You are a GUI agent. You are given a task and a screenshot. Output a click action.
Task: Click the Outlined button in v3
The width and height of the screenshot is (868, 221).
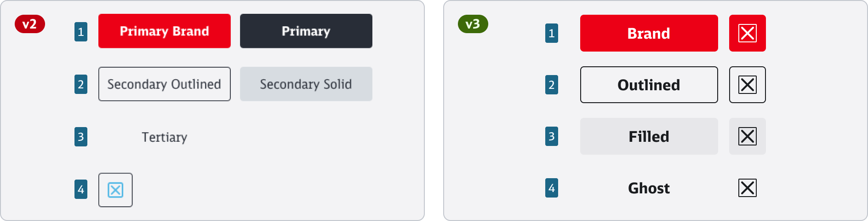pos(649,85)
